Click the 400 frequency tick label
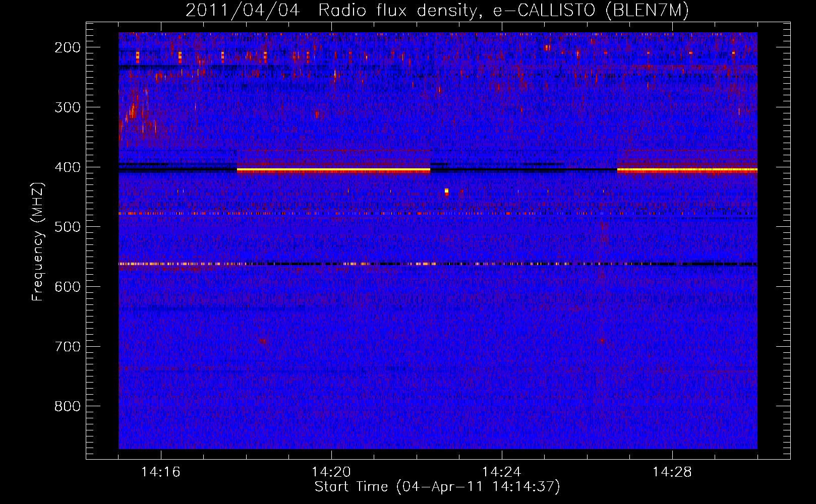Image resolution: width=816 pixels, height=504 pixels. coord(67,167)
